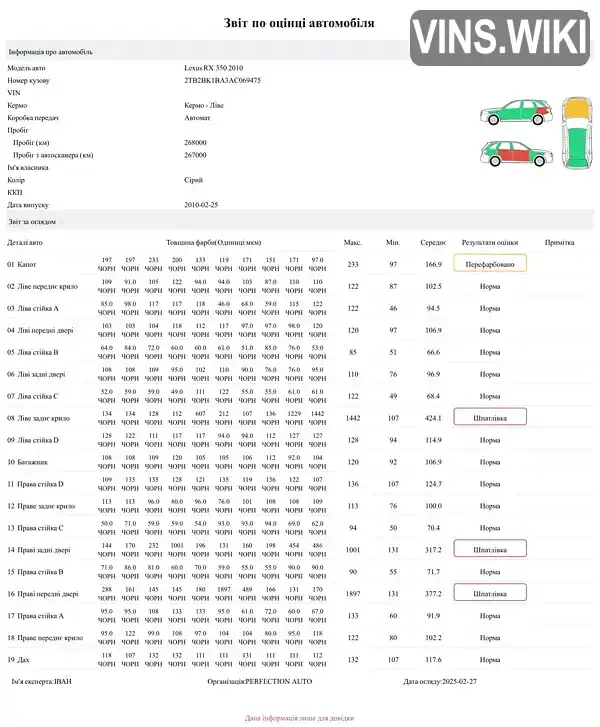Click the right-side car diagram with red rear

(x=516, y=112)
